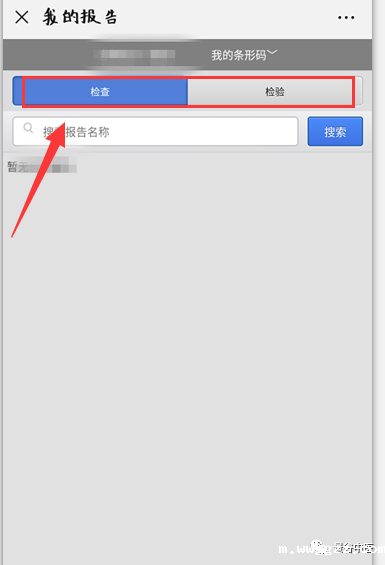This screenshot has width=385, height=565.
Task: Toggle report type to 检验
Action: coord(275,92)
